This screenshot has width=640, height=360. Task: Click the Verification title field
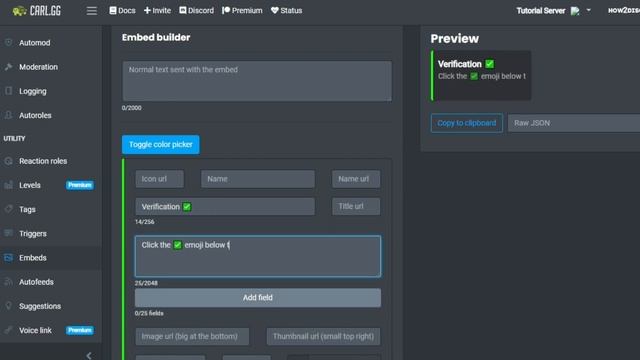pos(225,207)
